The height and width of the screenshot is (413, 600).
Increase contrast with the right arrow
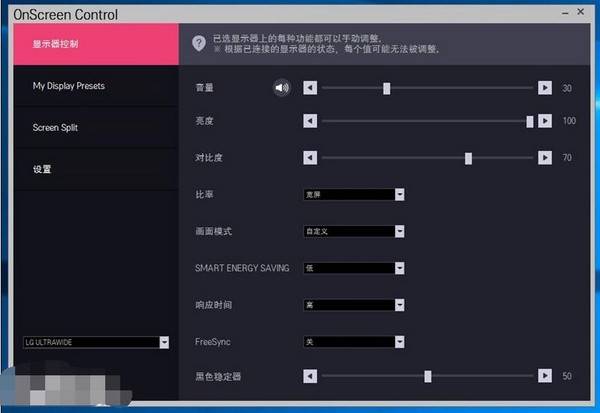[x=544, y=158]
